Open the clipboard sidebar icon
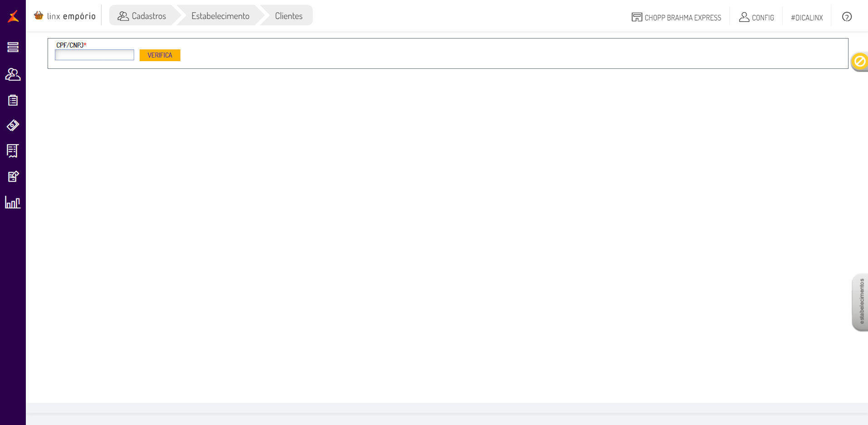The image size is (868, 425). tap(13, 100)
